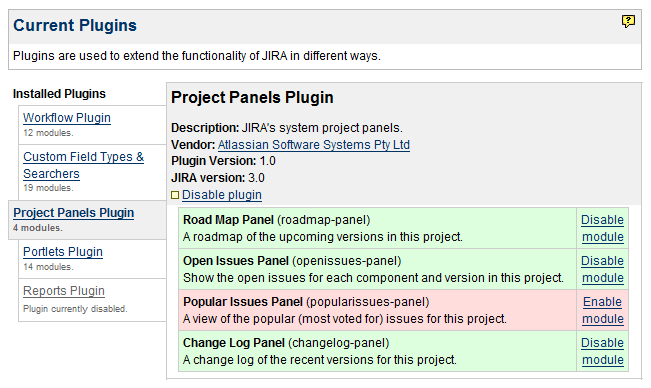The height and width of the screenshot is (388, 651).
Task: Click the yellow help icon
Action: pyautogui.click(x=628, y=21)
